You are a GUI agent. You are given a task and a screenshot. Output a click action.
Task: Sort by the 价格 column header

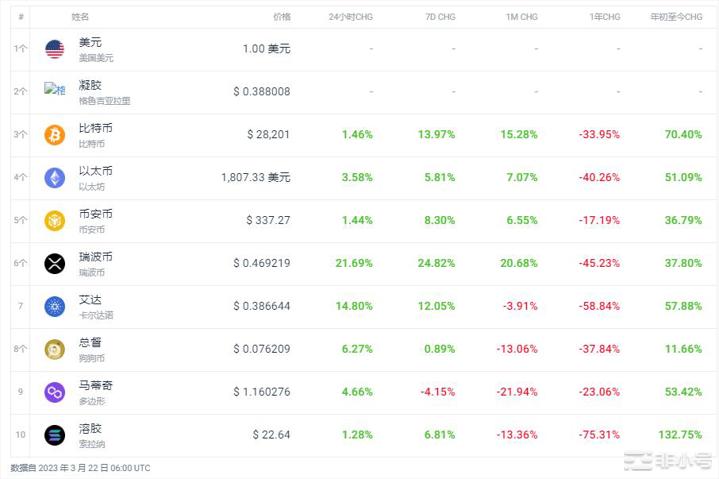pos(282,17)
